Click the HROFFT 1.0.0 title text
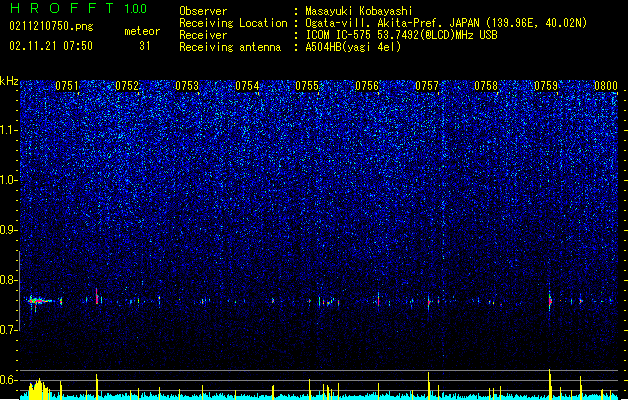The image size is (629, 400). pos(78,8)
